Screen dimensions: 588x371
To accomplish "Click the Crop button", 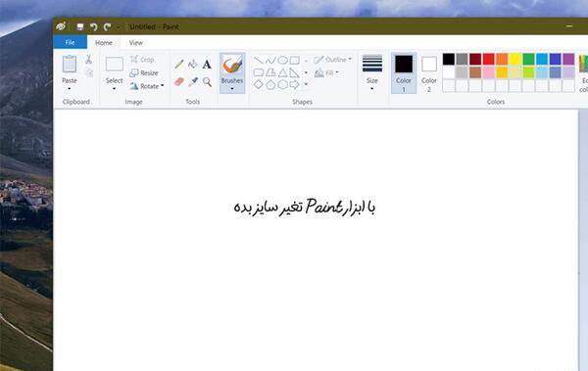I will (142, 59).
